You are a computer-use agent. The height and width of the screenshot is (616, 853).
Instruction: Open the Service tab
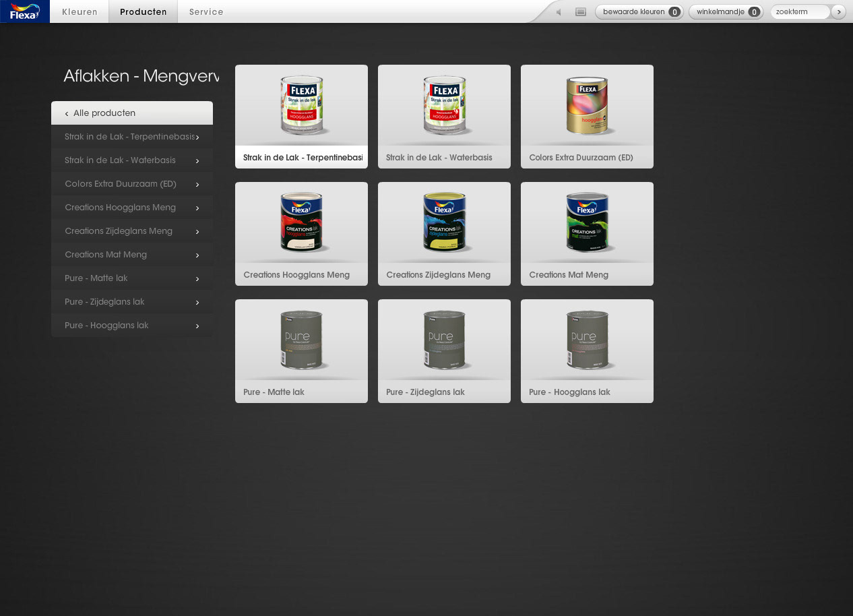(x=206, y=11)
